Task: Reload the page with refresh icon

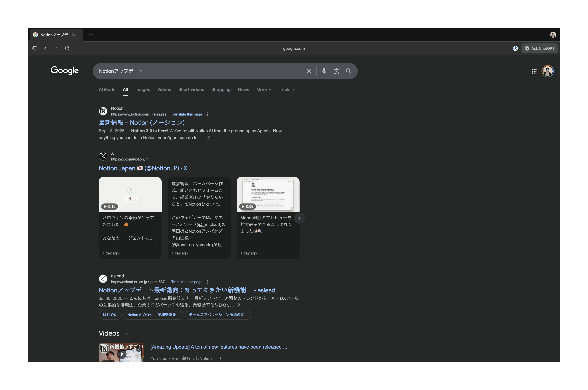Action: coord(67,48)
